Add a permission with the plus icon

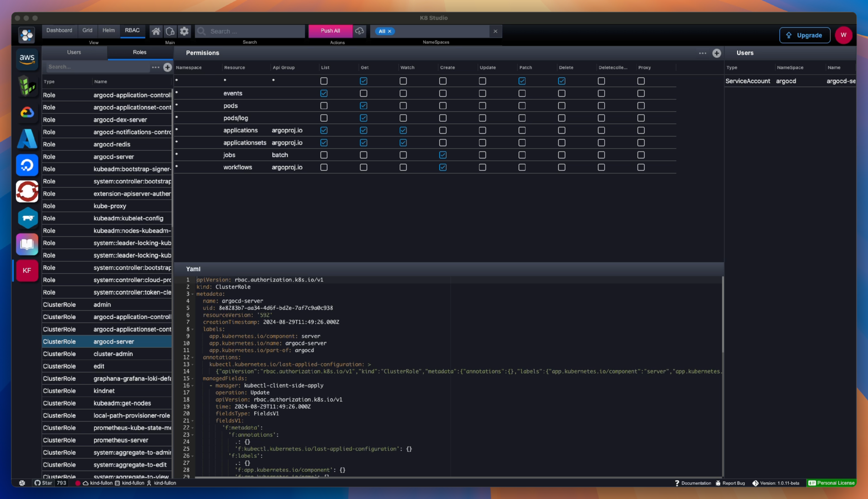(716, 53)
